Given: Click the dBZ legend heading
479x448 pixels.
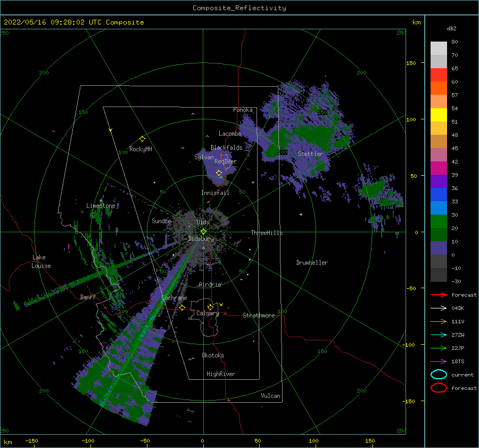Looking at the screenshot, I should coord(451,28).
